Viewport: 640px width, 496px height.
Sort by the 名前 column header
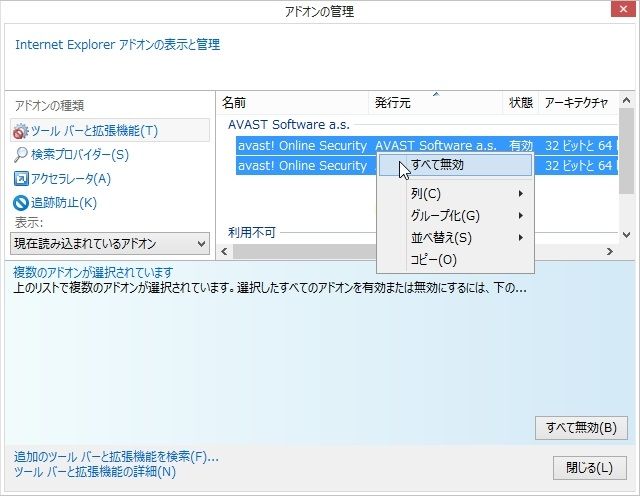293,102
